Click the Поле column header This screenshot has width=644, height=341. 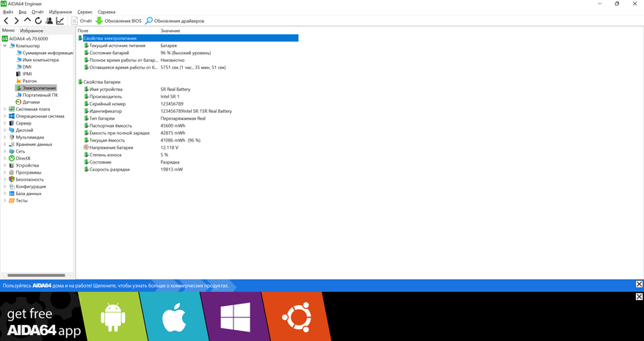[117, 31]
